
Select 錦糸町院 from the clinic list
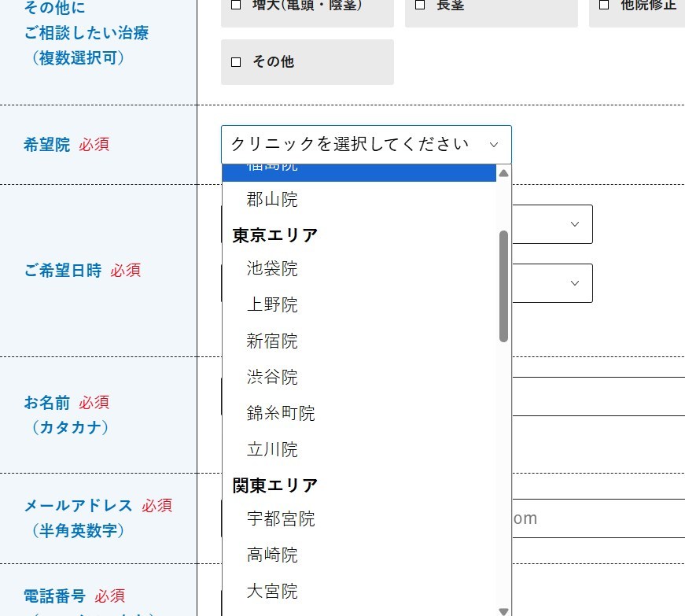(359, 413)
